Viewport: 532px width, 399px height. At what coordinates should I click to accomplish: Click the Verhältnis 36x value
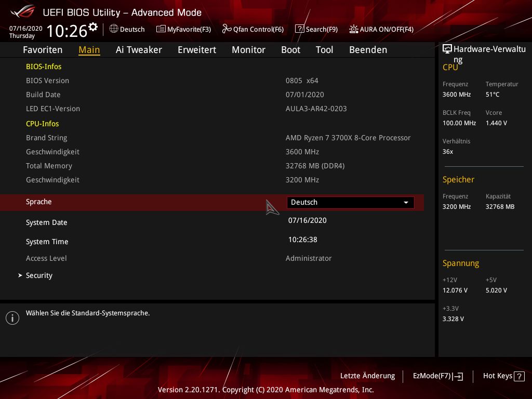pyautogui.click(x=447, y=151)
